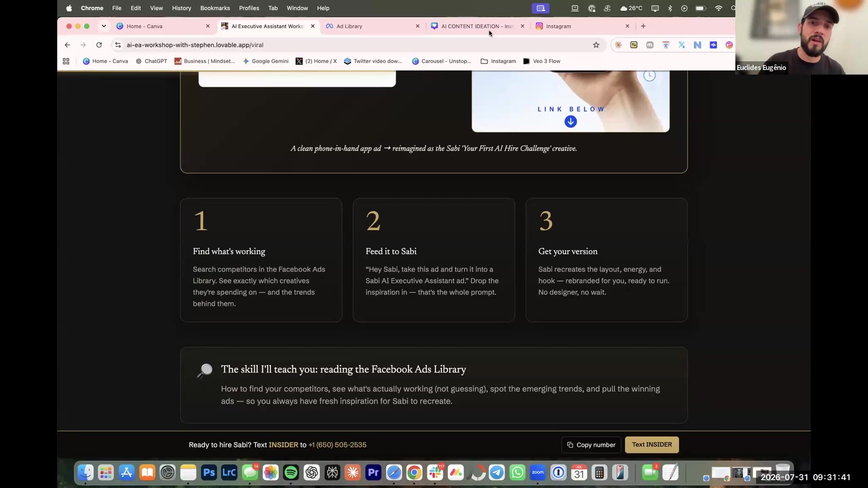Open the Carousel - Unstop... bookmark
The width and height of the screenshot is (868, 488).
coord(441,61)
